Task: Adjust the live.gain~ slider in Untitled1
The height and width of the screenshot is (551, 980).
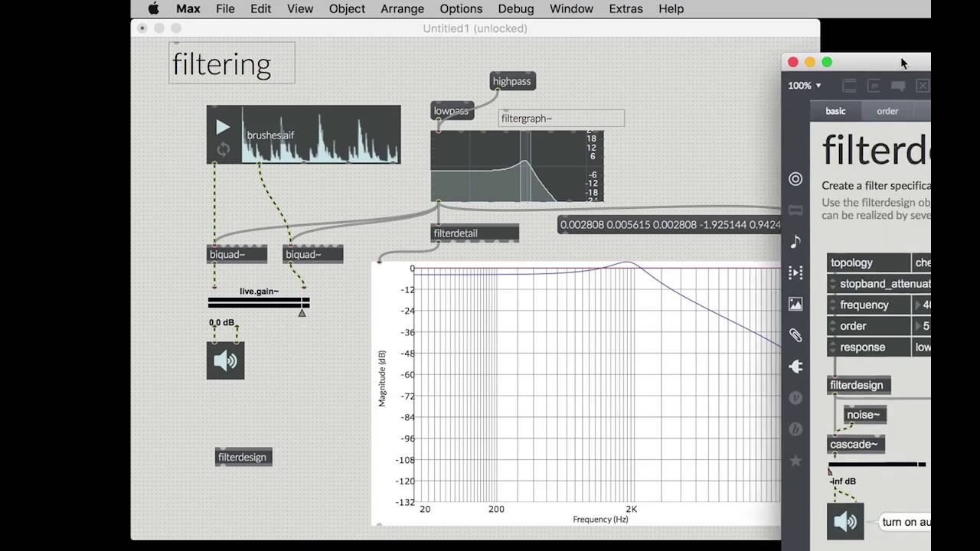Action: pos(259,303)
